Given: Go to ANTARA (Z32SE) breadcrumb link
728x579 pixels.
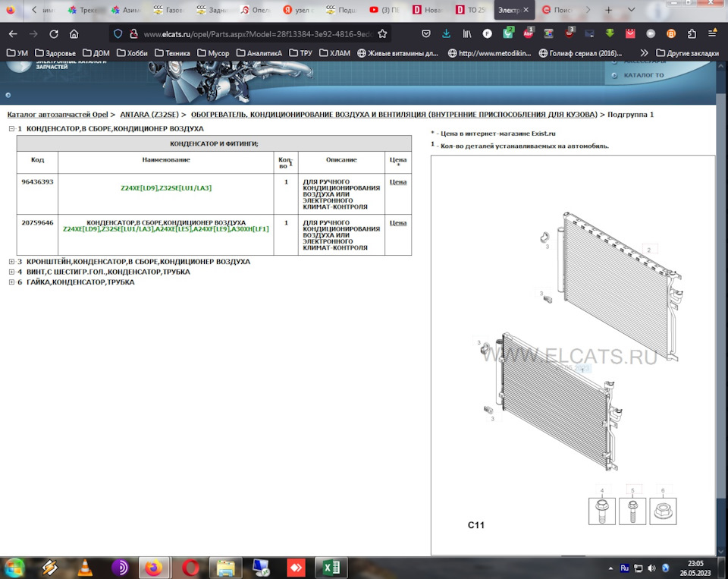Looking at the screenshot, I should pyautogui.click(x=149, y=115).
